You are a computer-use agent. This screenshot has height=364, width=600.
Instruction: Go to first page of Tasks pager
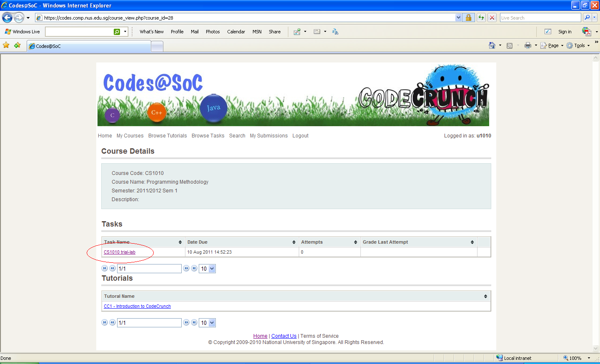(105, 269)
